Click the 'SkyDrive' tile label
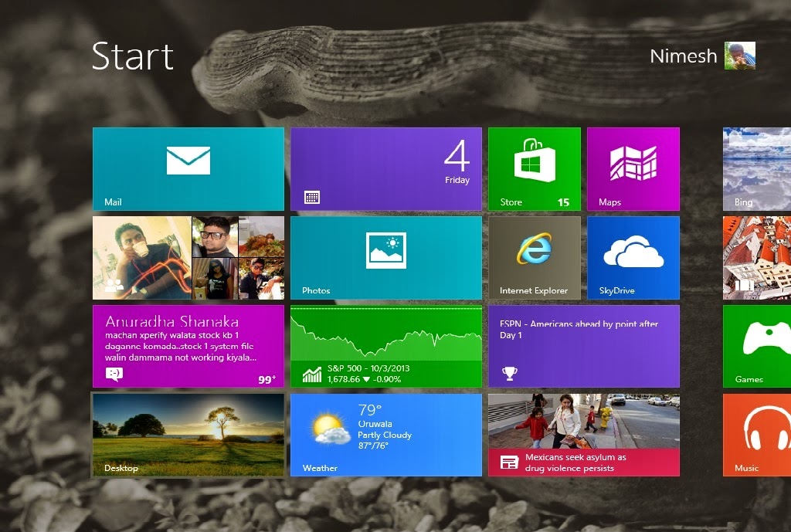 (616, 290)
